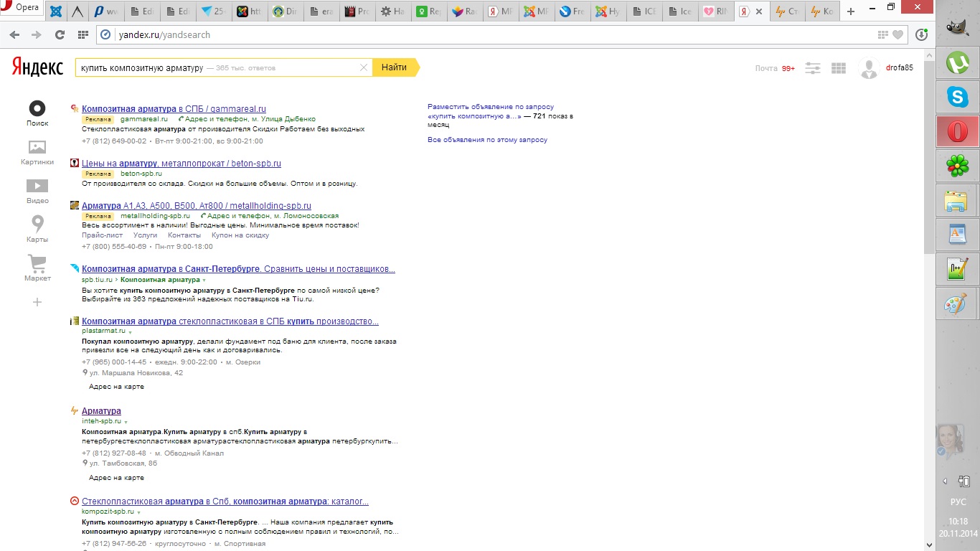The image size is (980, 551).
Task: Switch to Картинки image search
Action: (x=37, y=152)
